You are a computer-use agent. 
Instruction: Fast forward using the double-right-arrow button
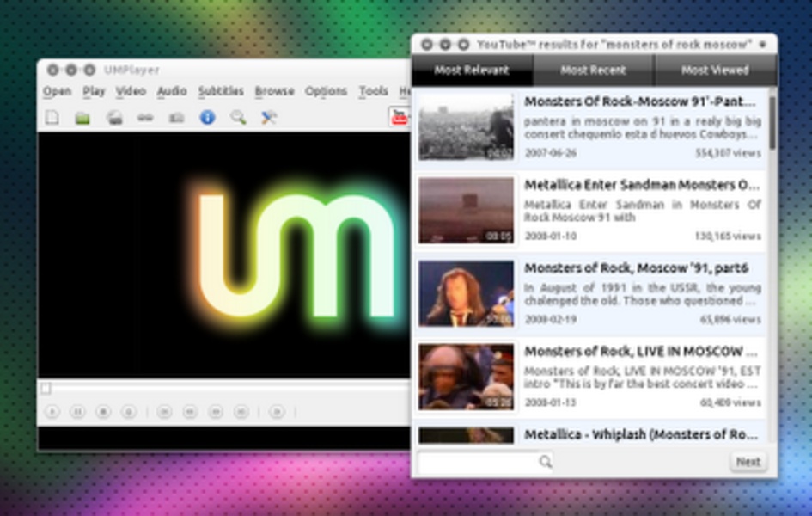click(216, 411)
